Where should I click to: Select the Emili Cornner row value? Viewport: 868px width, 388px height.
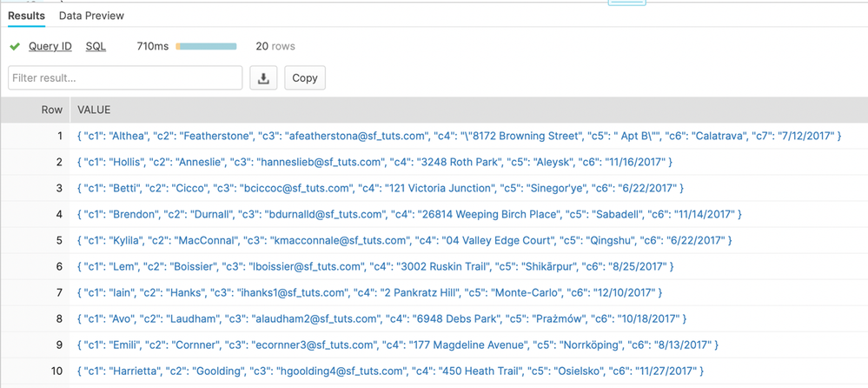click(x=398, y=345)
